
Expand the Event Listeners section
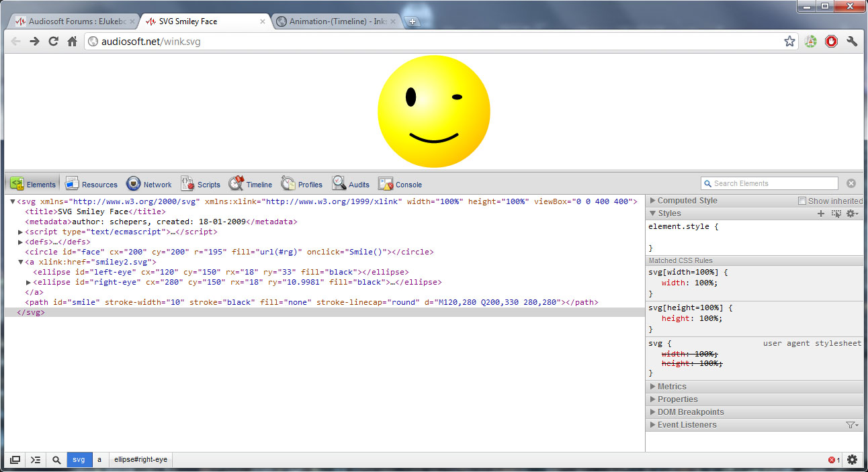pyautogui.click(x=687, y=425)
